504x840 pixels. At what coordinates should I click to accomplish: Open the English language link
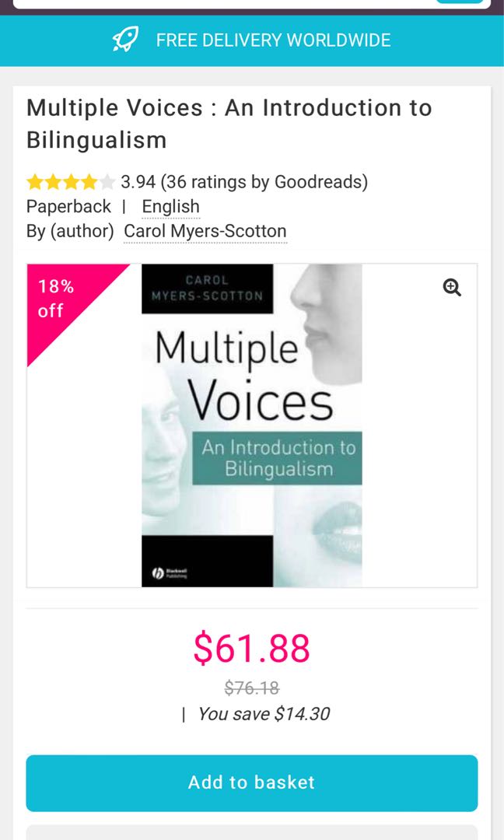170,206
